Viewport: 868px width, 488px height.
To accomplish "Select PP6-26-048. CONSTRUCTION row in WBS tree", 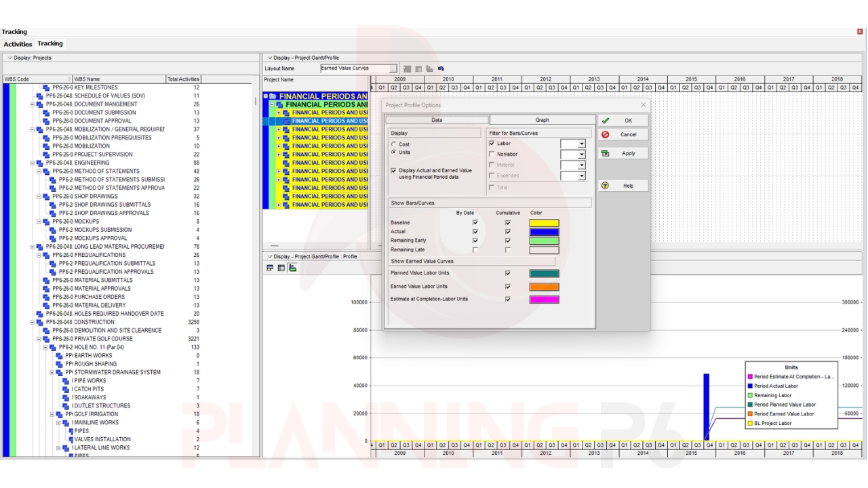I will 80,322.
